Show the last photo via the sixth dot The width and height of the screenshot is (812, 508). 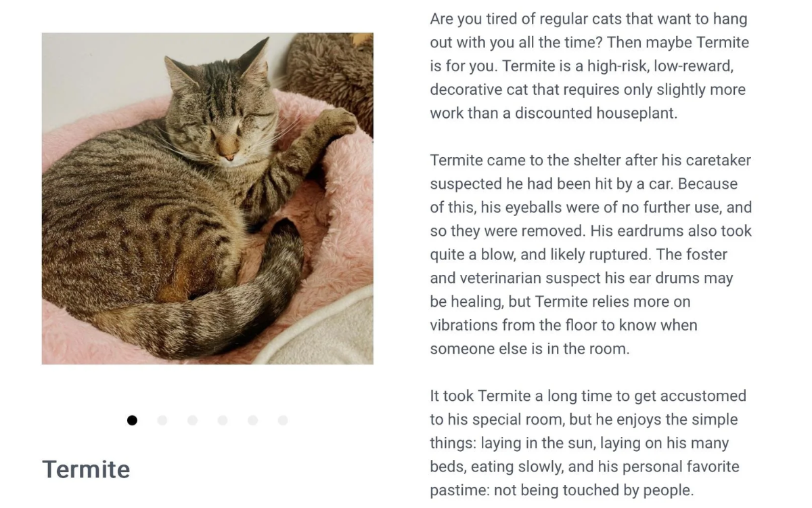pyautogui.click(x=283, y=420)
